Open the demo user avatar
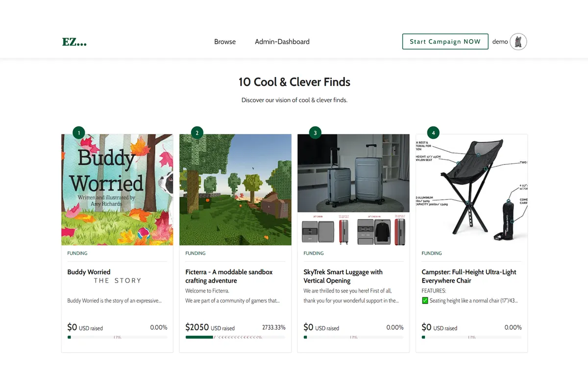Viewport: 588px width, 368px height. tap(518, 42)
